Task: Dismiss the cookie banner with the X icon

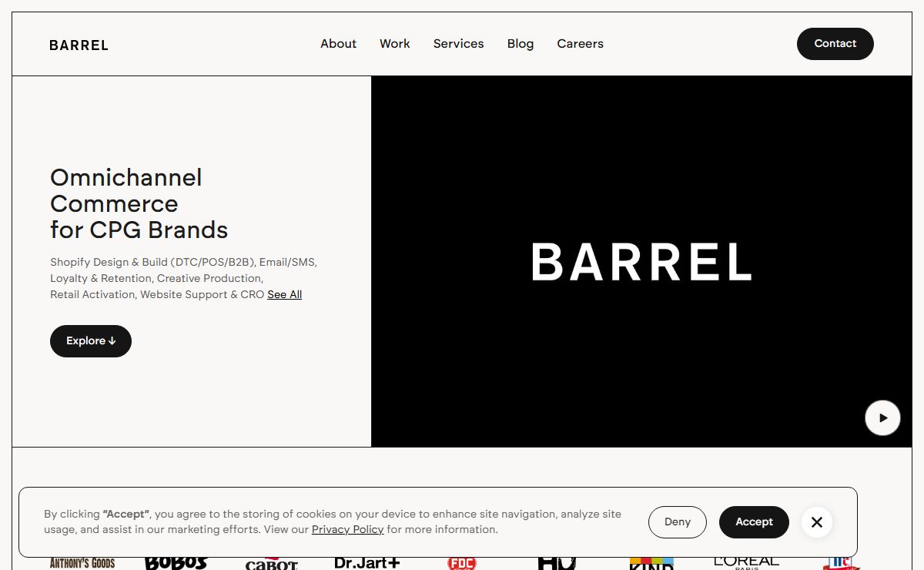Action: pos(816,522)
